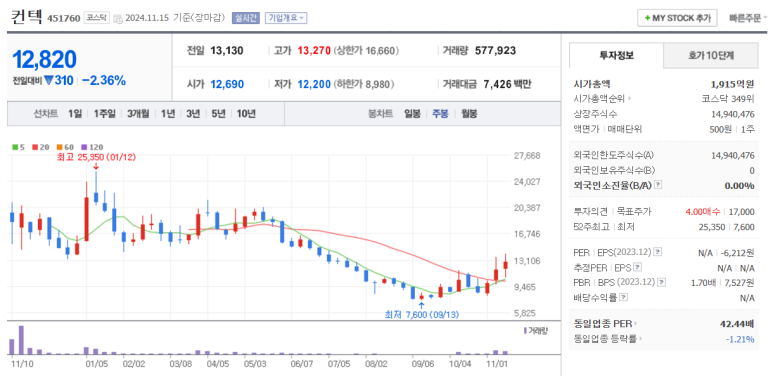Click the 거래량 value 577,923
This screenshot has height=376, width=773.
click(x=495, y=50)
